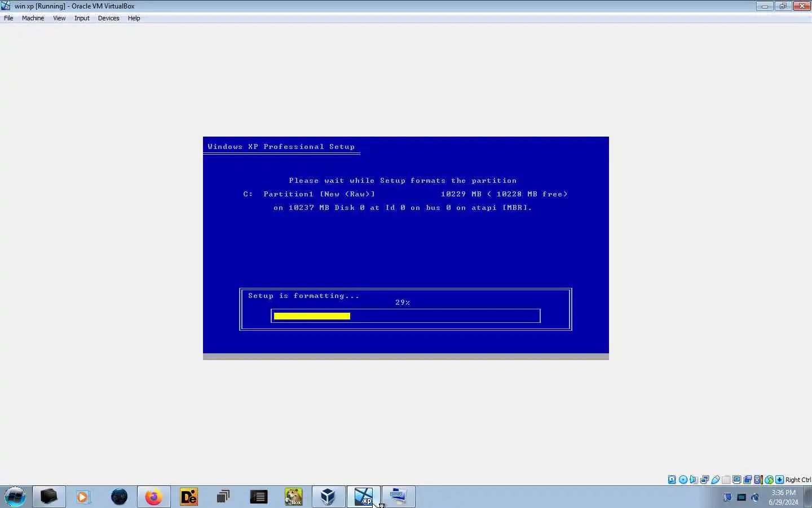
Task: Click 'Please wait while Setup formats' line
Action: [403, 181]
